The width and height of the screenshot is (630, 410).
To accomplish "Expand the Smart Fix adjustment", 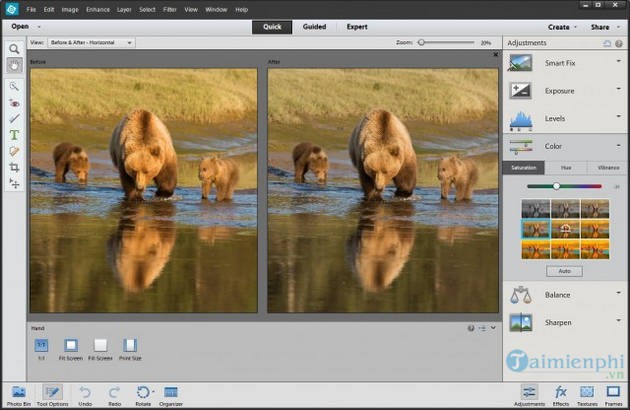I will click(619, 62).
